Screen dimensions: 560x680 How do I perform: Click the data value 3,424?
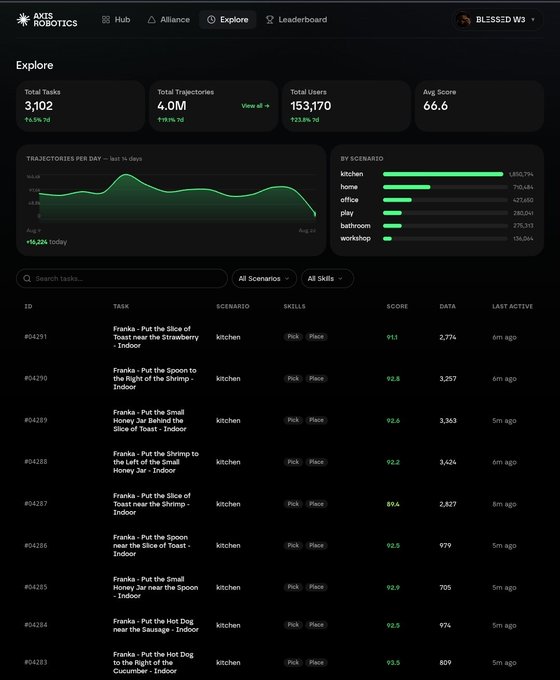[448, 462]
